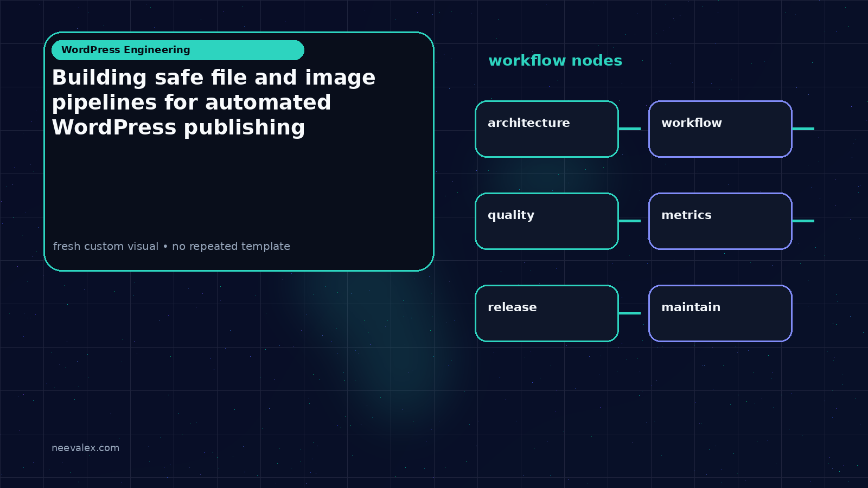
Task: Select the architecture workflow node
Action: tap(547, 129)
